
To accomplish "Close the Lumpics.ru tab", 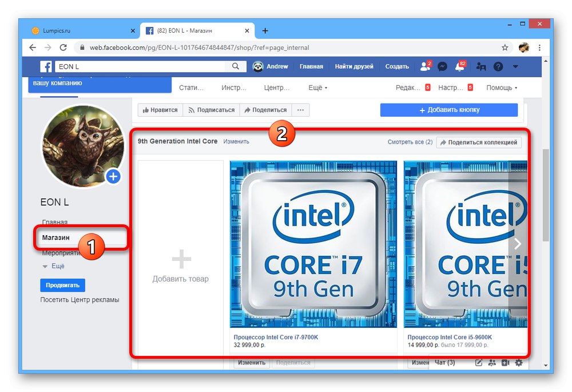I will click(x=133, y=31).
